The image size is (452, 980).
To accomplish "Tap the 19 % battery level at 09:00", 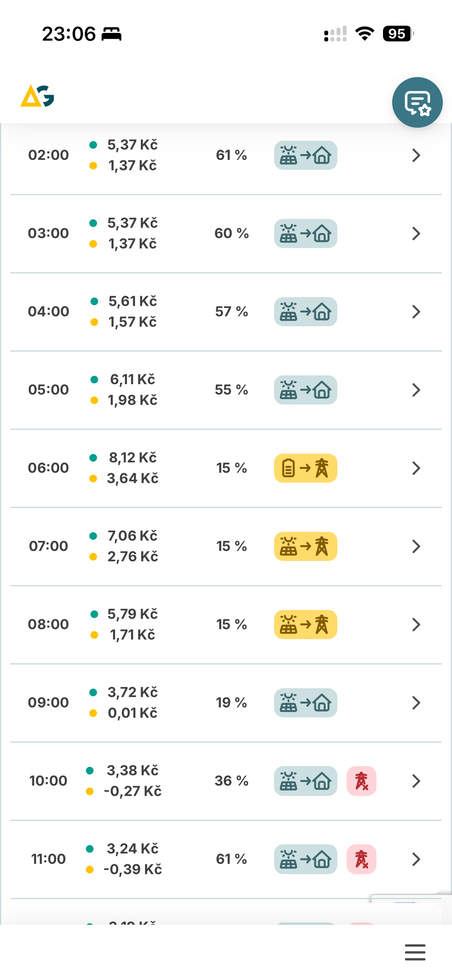I will tap(232, 703).
